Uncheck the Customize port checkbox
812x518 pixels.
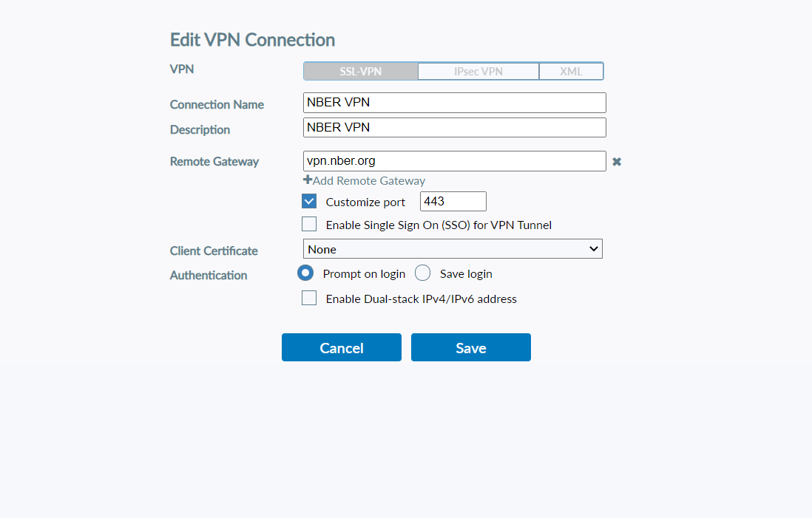pyautogui.click(x=309, y=201)
